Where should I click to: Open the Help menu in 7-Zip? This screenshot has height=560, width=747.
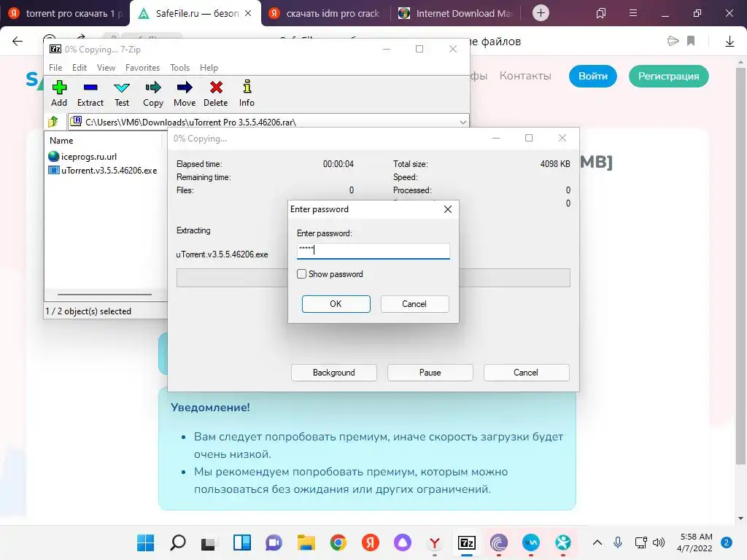pos(209,68)
